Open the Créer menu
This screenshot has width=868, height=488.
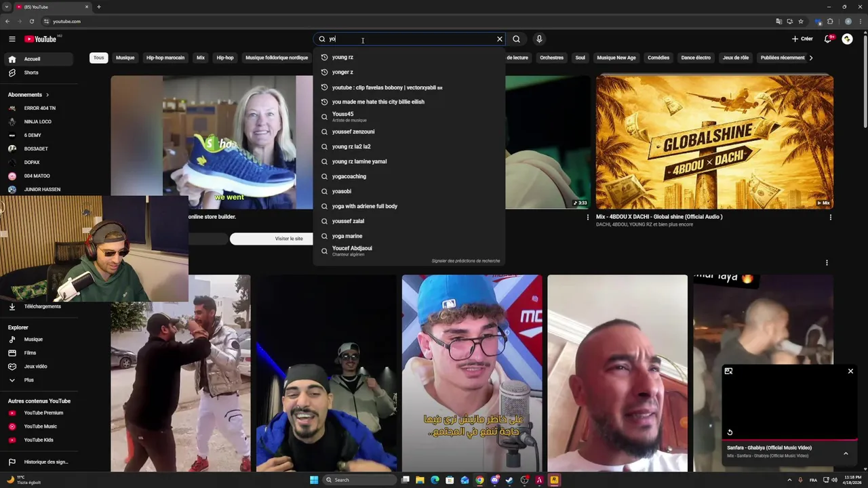click(802, 39)
